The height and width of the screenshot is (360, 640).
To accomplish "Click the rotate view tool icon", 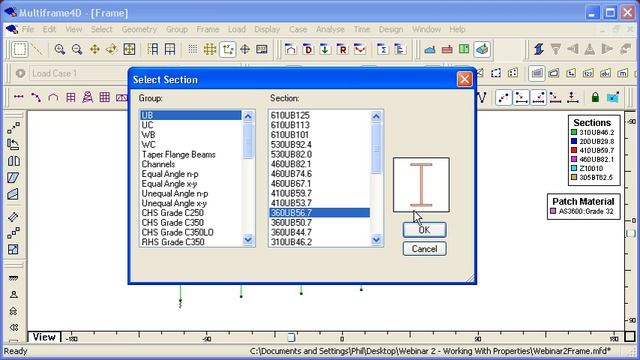I will pos(111,49).
